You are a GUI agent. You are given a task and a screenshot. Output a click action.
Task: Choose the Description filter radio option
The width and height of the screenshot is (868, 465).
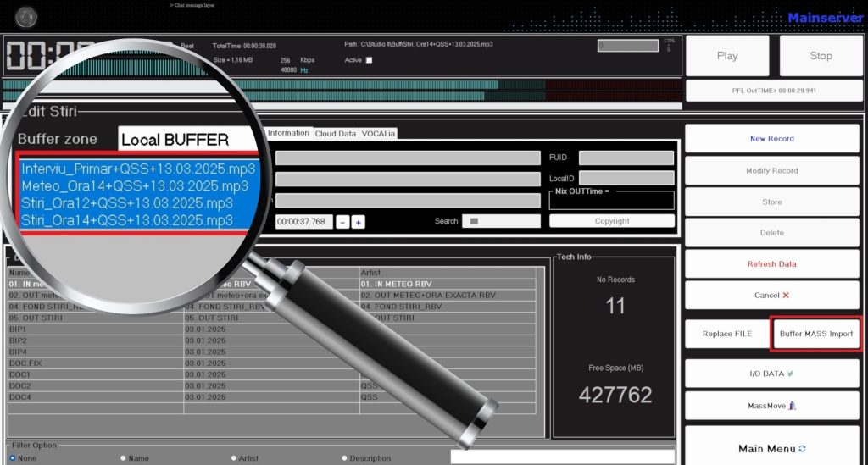[344, 458]
